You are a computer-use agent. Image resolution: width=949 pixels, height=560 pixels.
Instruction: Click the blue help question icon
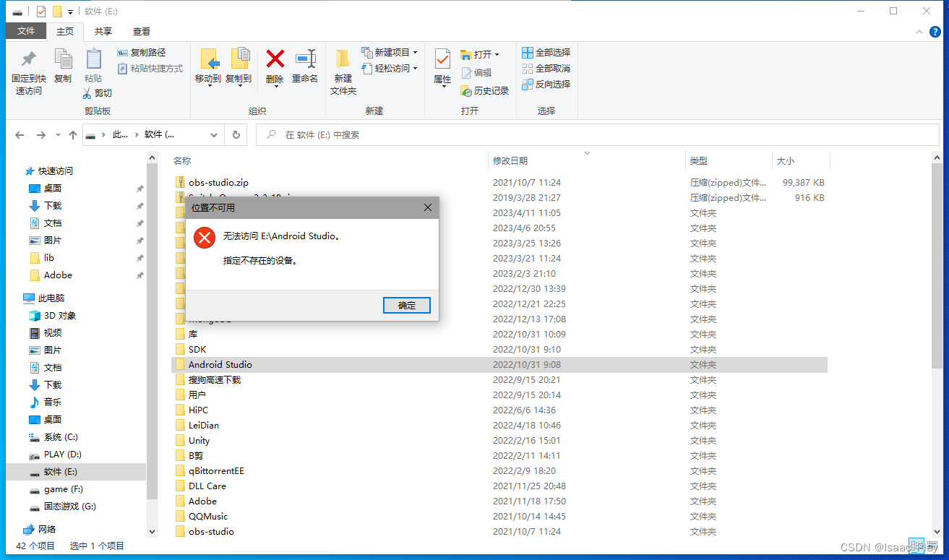click(935, 32)
